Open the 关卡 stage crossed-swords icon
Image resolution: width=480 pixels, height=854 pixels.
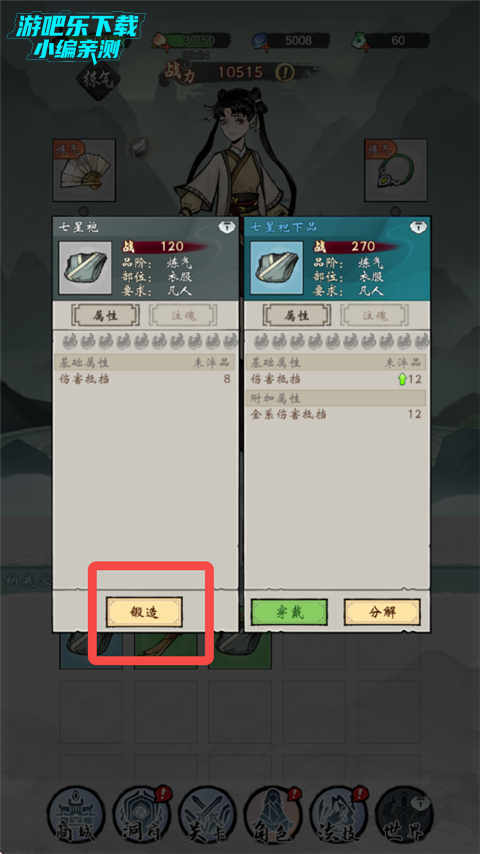tap(207, 814)
